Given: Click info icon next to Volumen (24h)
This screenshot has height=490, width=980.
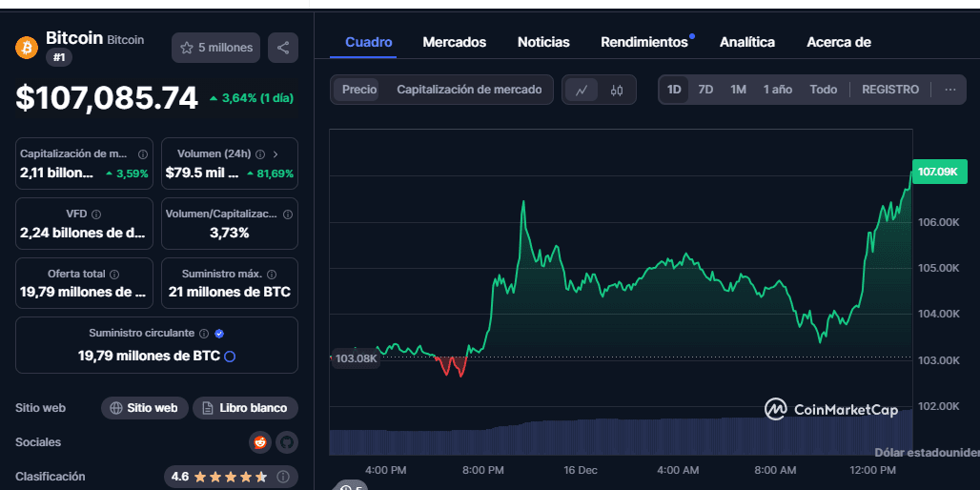Looking at the screenshot, I should [260, 153].
